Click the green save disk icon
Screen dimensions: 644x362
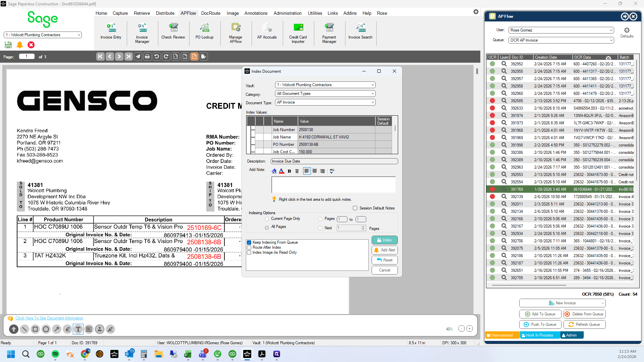pos(8,45)
